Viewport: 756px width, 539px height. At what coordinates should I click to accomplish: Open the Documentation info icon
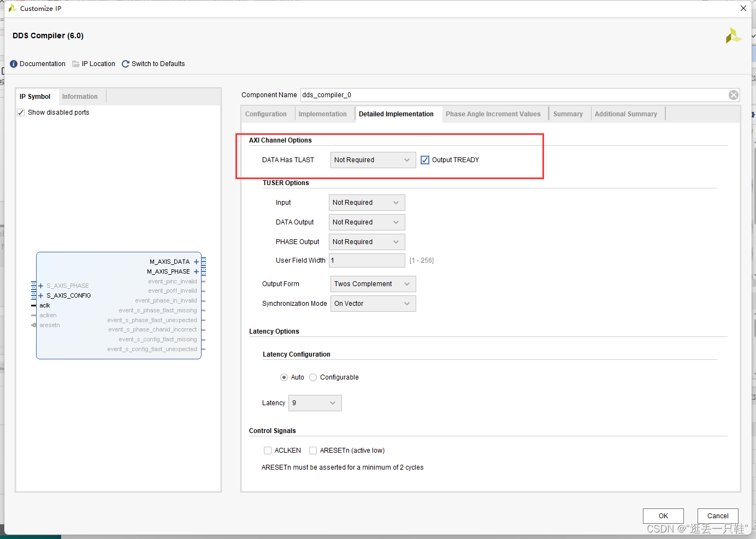pos(14,64)
